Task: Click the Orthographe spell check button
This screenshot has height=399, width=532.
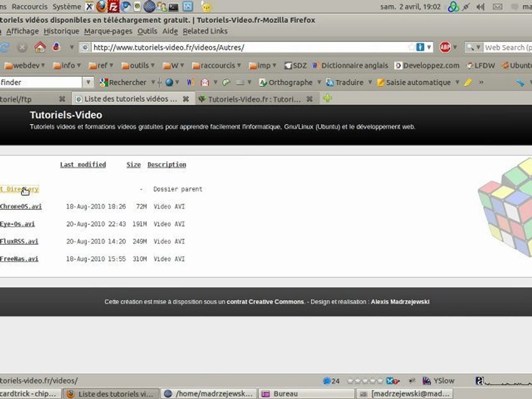Action: click(286, 82)
